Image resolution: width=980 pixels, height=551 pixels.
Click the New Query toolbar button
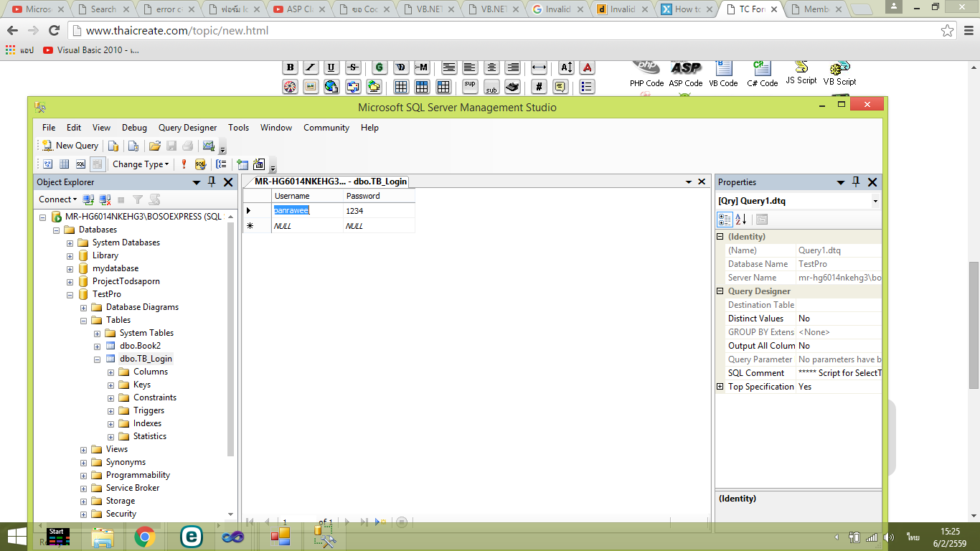pyautogui.click(x=70, y=146)
